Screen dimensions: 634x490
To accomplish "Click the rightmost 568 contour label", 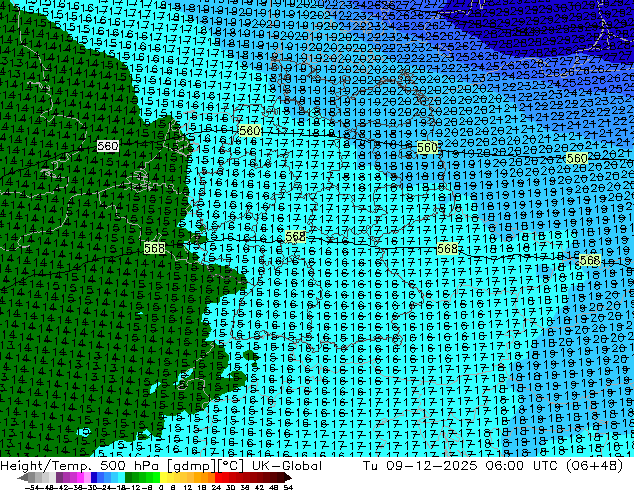I will pos(590,260).
